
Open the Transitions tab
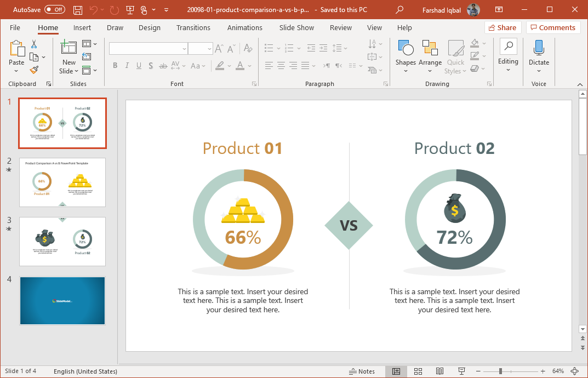[x=193, y=28]
